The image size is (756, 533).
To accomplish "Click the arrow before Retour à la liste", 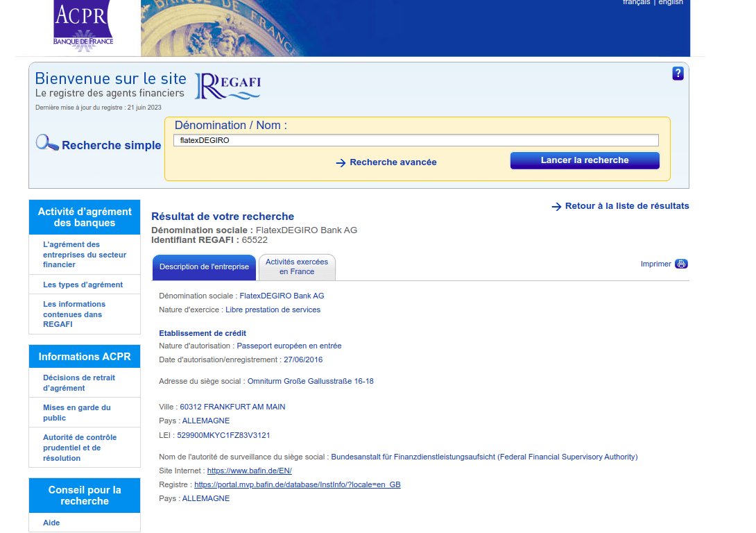I will pyautogui.click(x=556, y=205).
